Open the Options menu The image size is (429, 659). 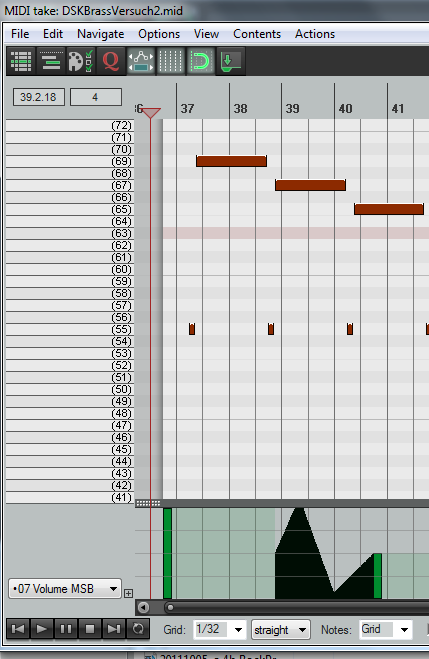point(159,34)
